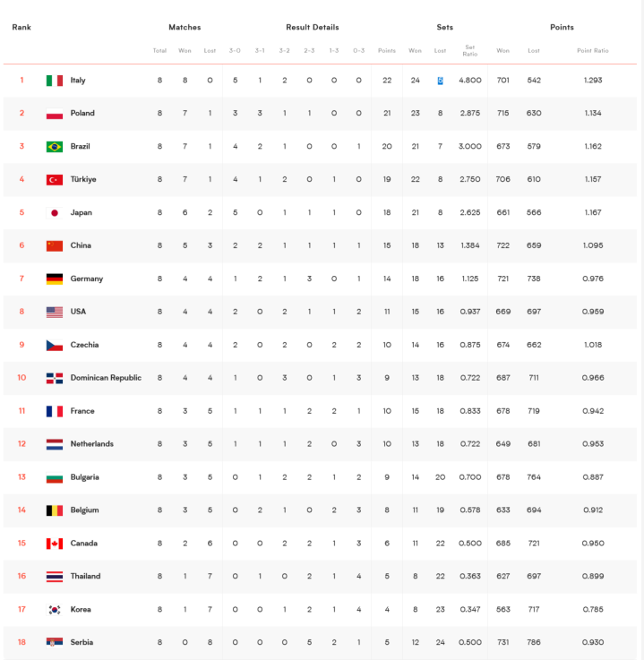Click the Czechia flag icon
Screen dimensions: 644x660
tap(55, 345)
